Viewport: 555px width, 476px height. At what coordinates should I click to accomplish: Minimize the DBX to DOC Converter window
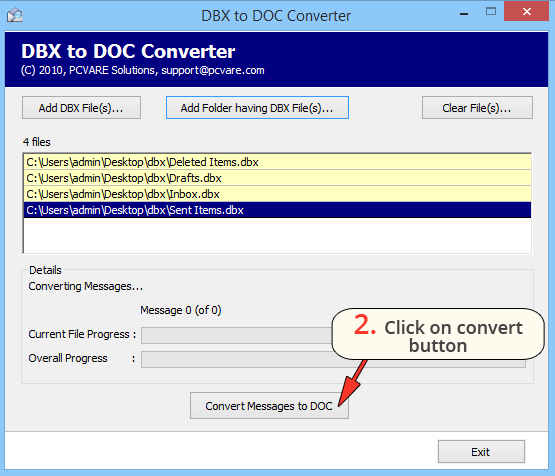(x=464, y=14)
